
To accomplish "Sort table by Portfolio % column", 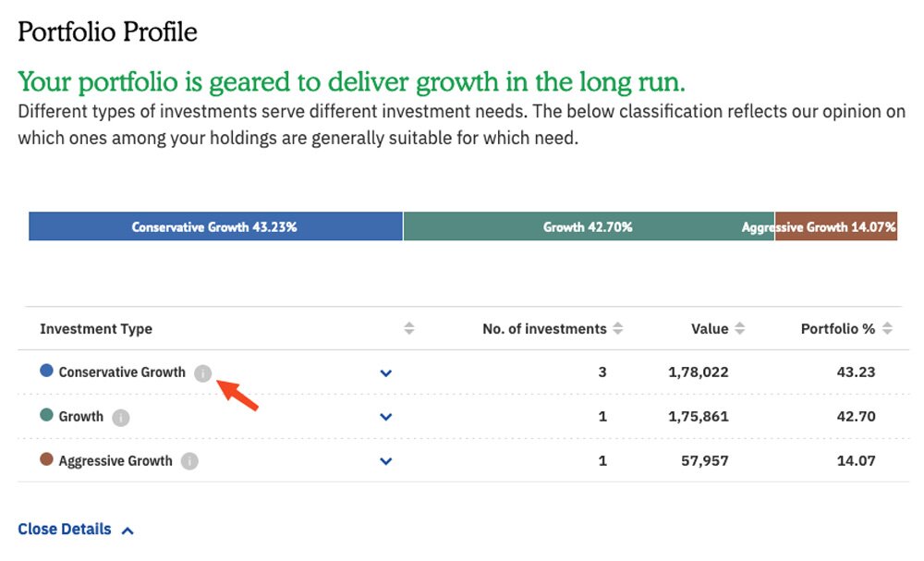I will 887,329.
